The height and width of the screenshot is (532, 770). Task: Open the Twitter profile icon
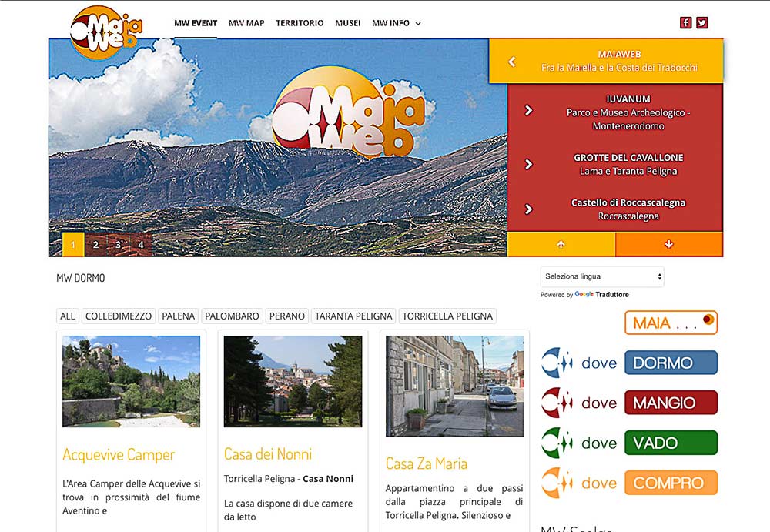(702, 22)
